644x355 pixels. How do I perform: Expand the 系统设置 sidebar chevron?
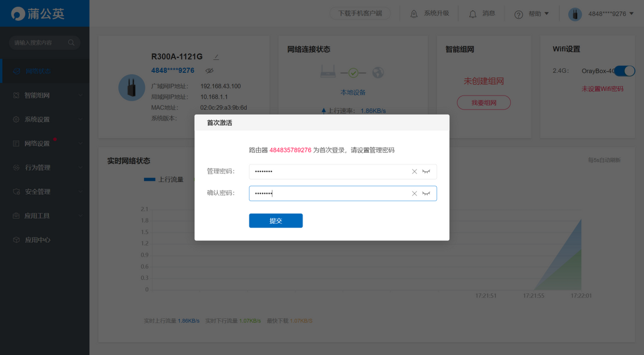coord(80,120)
